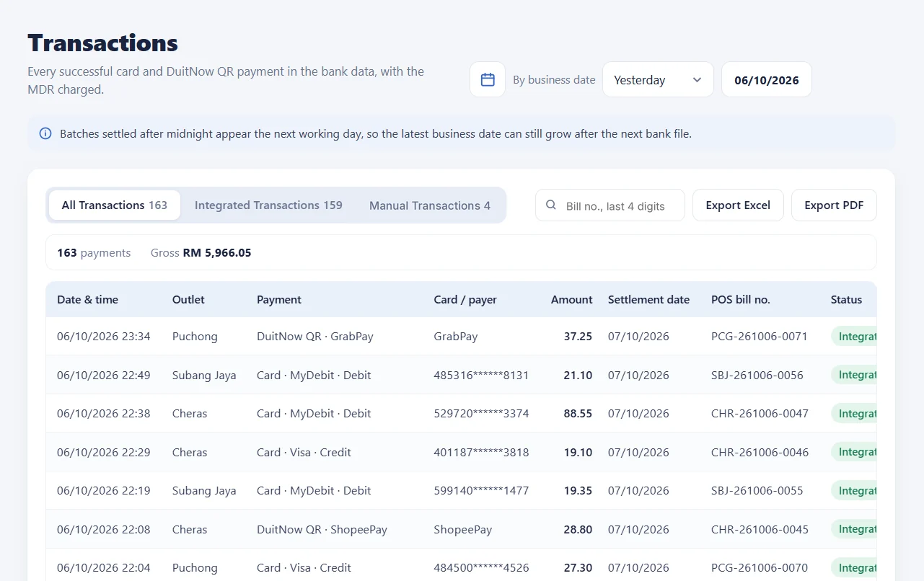The image size is (924, 581).
Task: Click the Amount column header
Action: 571,300
